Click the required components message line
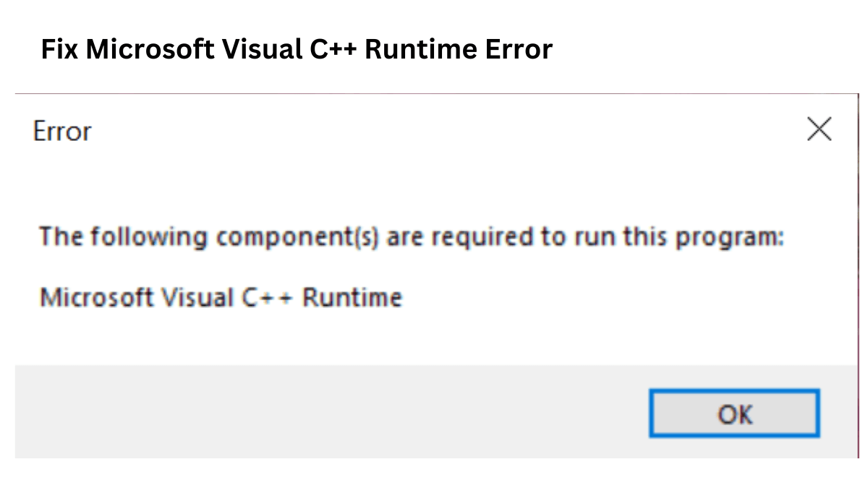Image resolution: width=868 pixels, height=488 pixels. point(412,236)
